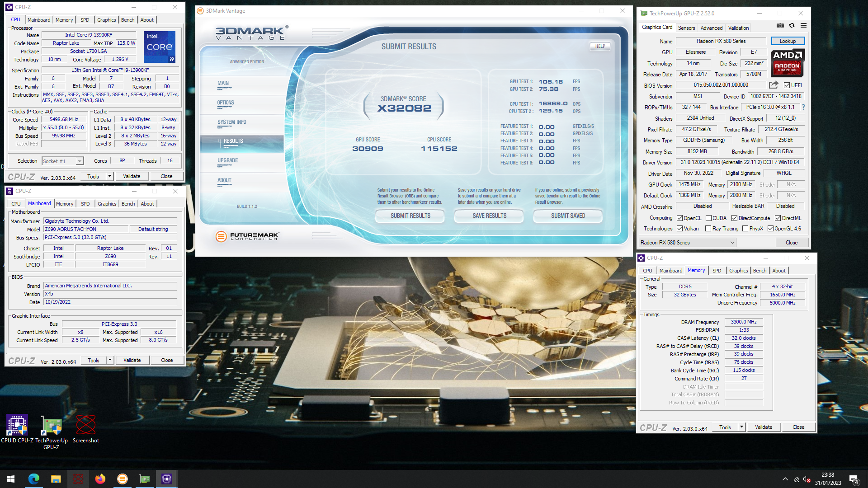Screen dimensions: 868x488
Task: Open Socket #1 selection dropdown
Action: tap(62, 161)
